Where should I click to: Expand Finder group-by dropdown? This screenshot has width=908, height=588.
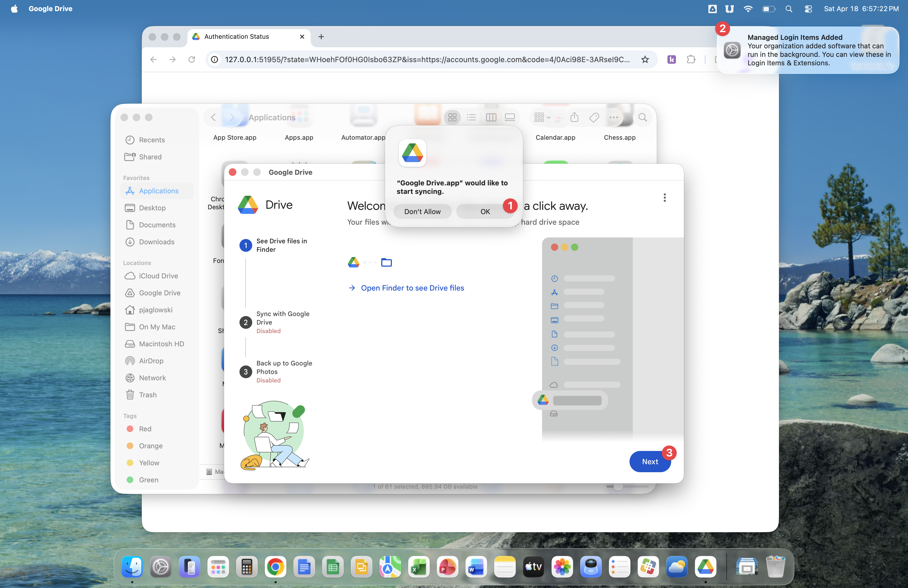pyautogui.click(x=542, y=118)
